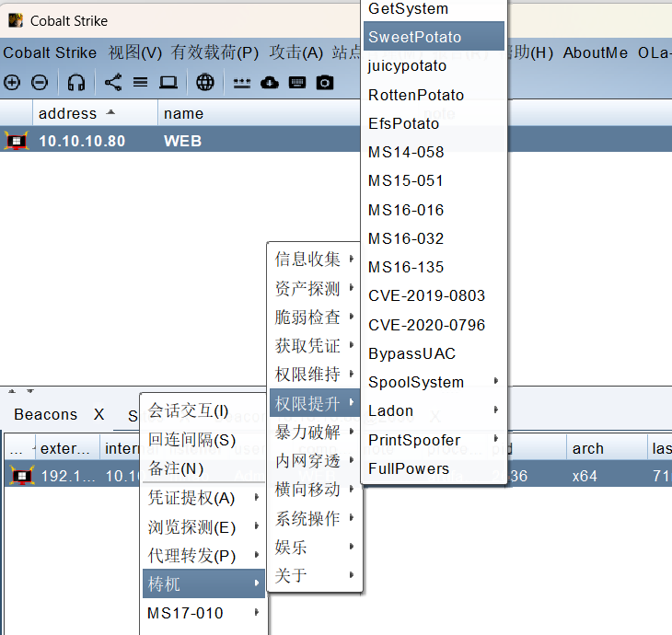This screenshot has height=635, width=672.
Task: Expand 脆弱检查 submenu
Action: click(x=315, y=317)
